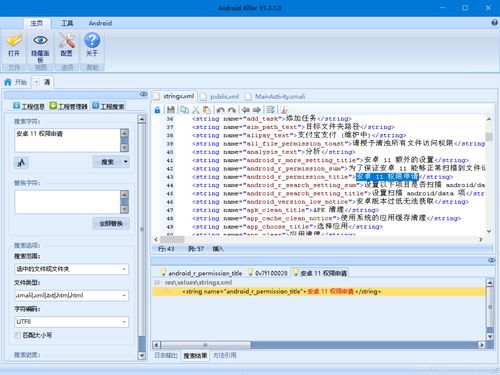Open the 工程管理器 panel tab
The width and height of the screenshot is (500, 375).
[x=68, y=106]
